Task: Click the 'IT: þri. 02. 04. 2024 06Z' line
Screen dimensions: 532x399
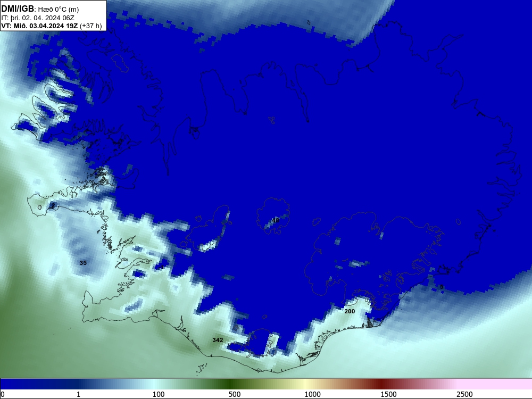Action: coord(38,18)
